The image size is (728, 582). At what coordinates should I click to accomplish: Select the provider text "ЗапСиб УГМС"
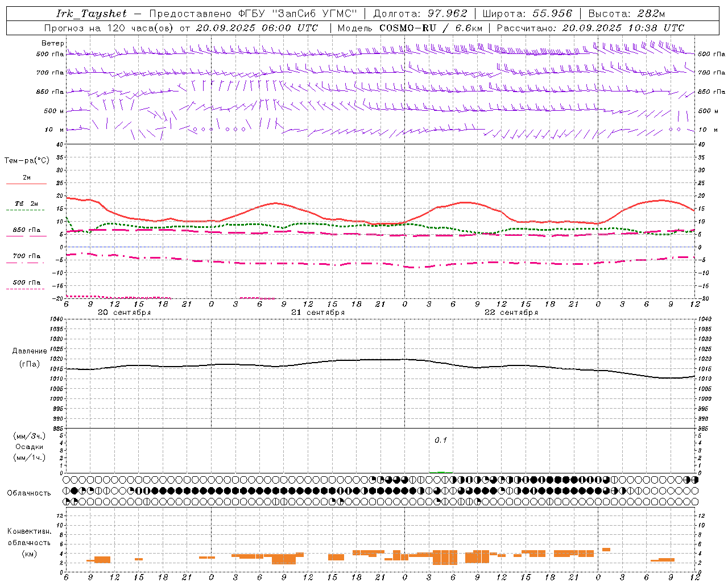(315, 14)
